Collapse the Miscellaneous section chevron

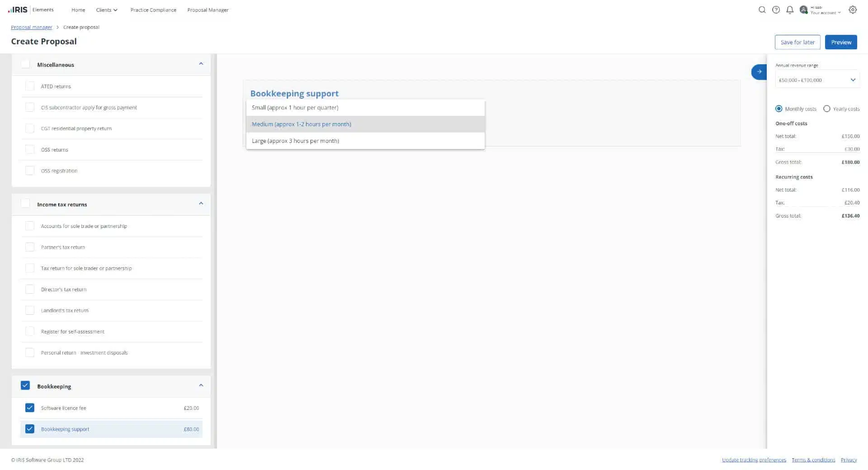pyautogui.click(x=201, y=64)
